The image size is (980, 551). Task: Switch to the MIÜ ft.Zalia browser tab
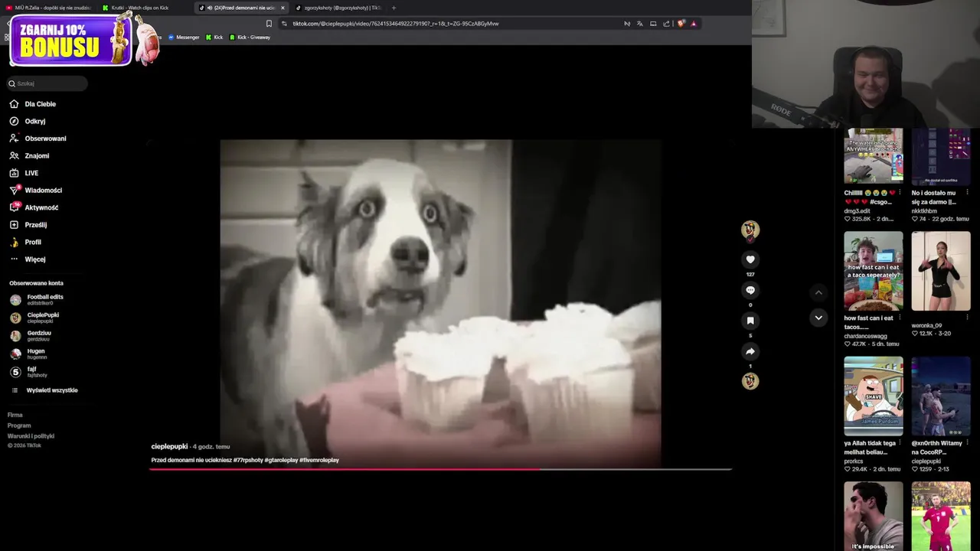tap(47, 8)
